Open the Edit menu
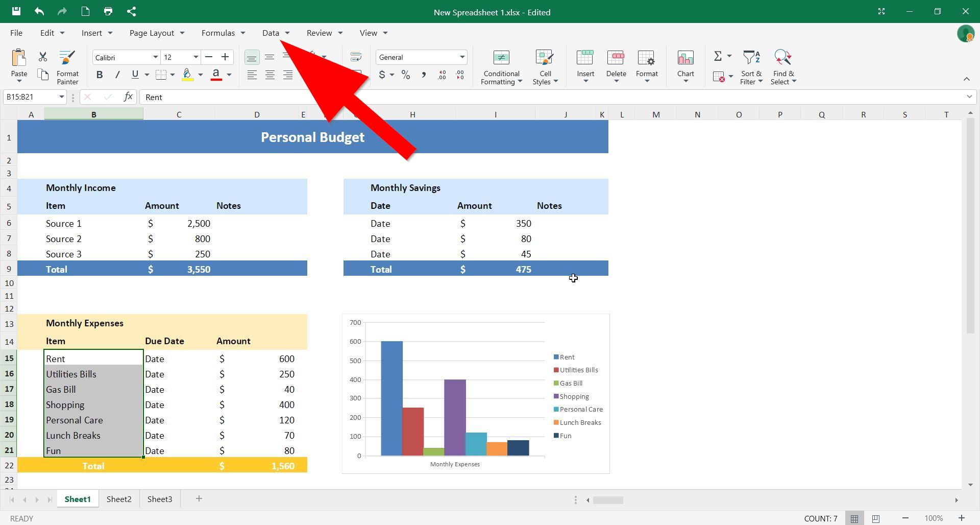This screenshot has width=980, height=525. coord(52,33)
